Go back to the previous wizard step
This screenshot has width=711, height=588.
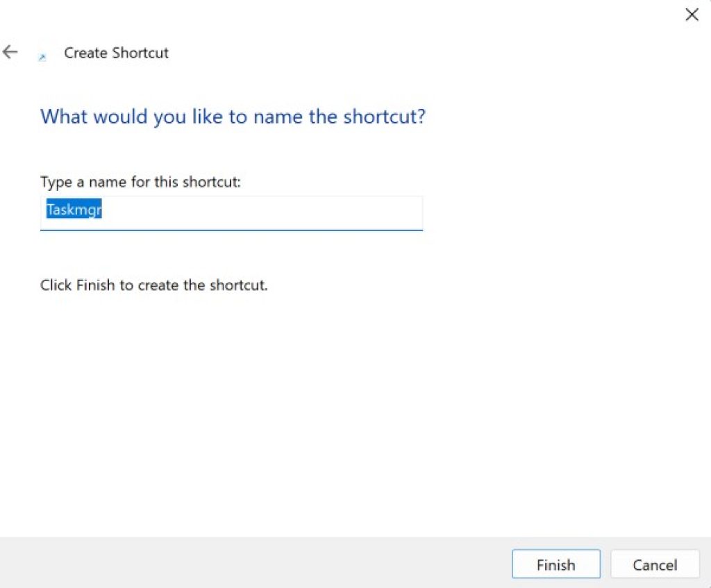click(x=10, y=51)
